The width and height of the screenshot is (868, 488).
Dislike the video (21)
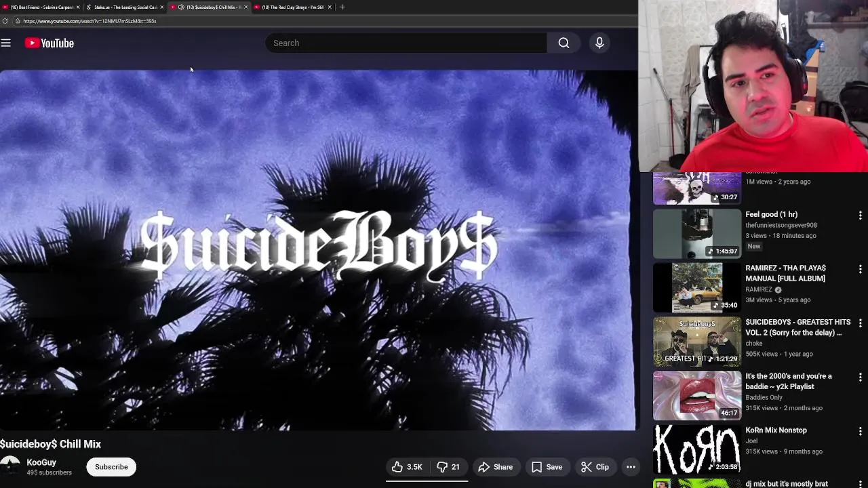pyautogui.click(x=448, y=467)
